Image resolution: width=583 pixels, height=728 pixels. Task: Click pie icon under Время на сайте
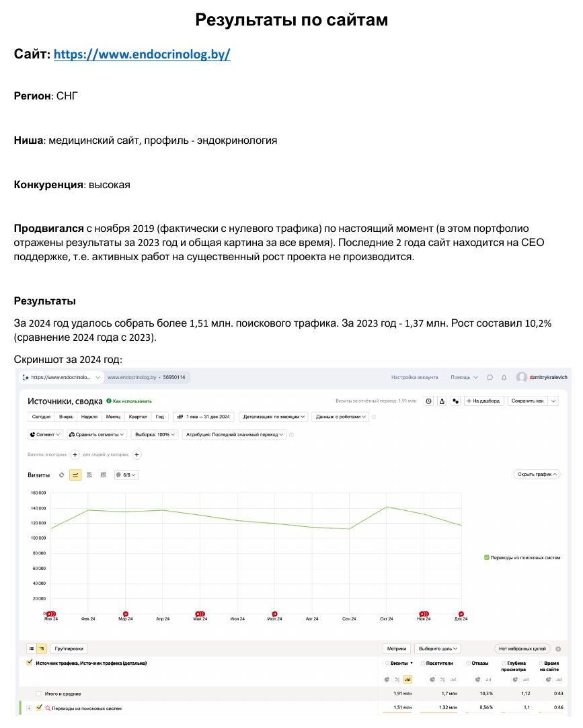point(548,679)
